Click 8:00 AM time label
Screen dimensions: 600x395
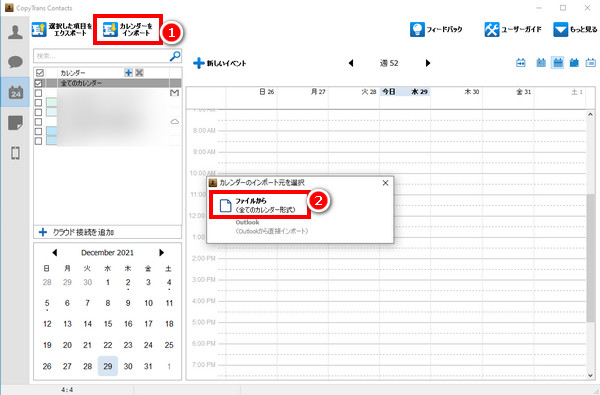(204, 131)
